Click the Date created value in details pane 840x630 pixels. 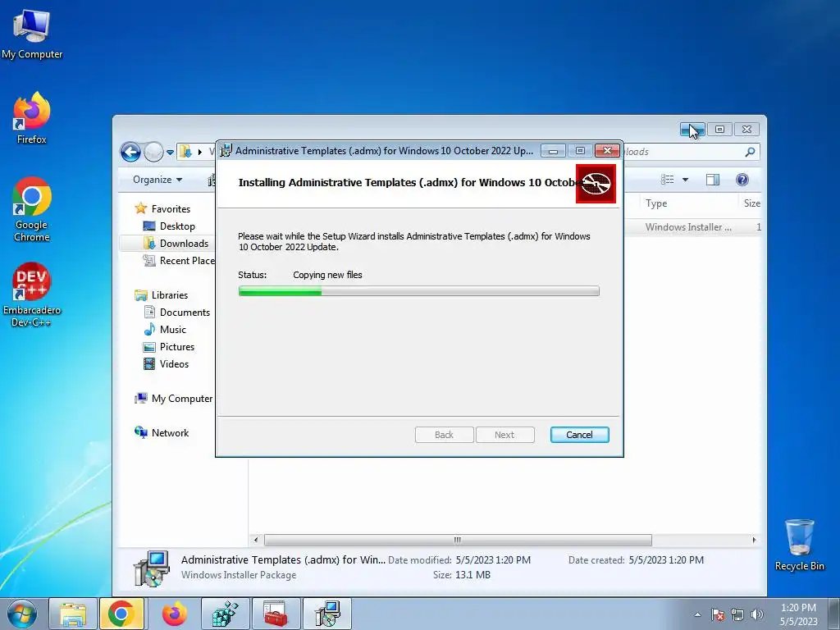click(666, 559)
